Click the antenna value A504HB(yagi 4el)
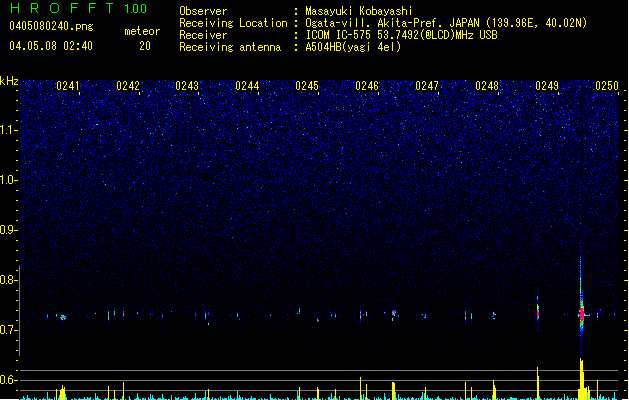629x400 pixels. [x=353, y=47]
